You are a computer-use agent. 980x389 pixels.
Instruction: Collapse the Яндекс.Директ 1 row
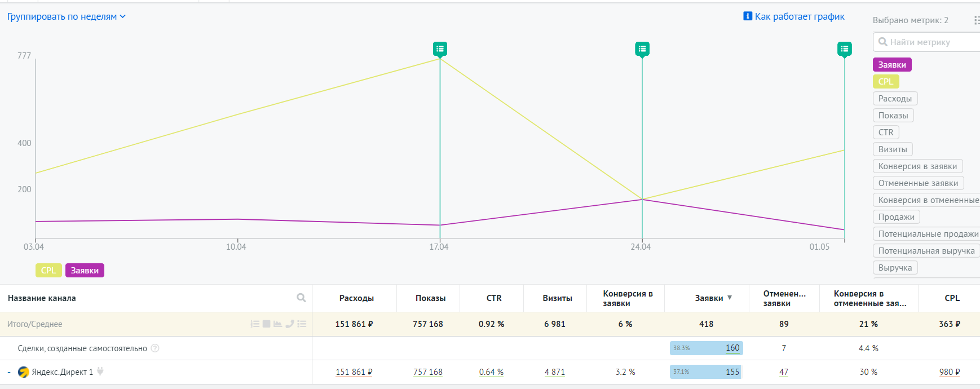[9, 372]
